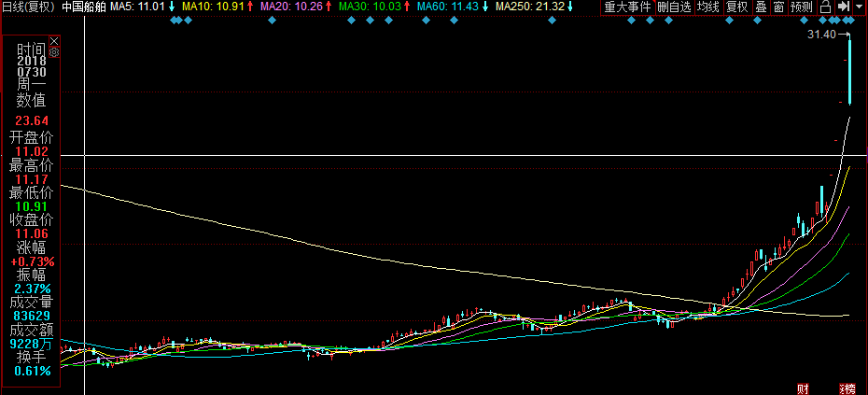This screenshot has width=868, height=395.
Task: Open the 预测 forecast button
Action: (x=801, y=7)
